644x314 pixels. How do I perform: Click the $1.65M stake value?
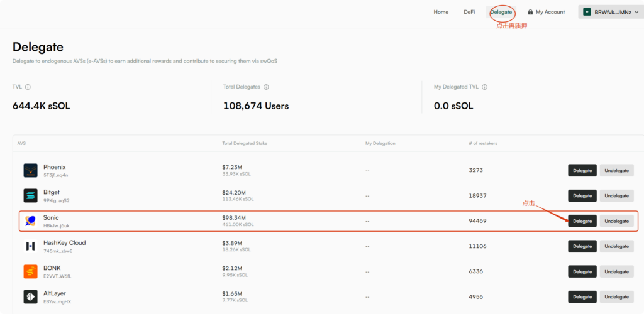(x=232, y=293)
